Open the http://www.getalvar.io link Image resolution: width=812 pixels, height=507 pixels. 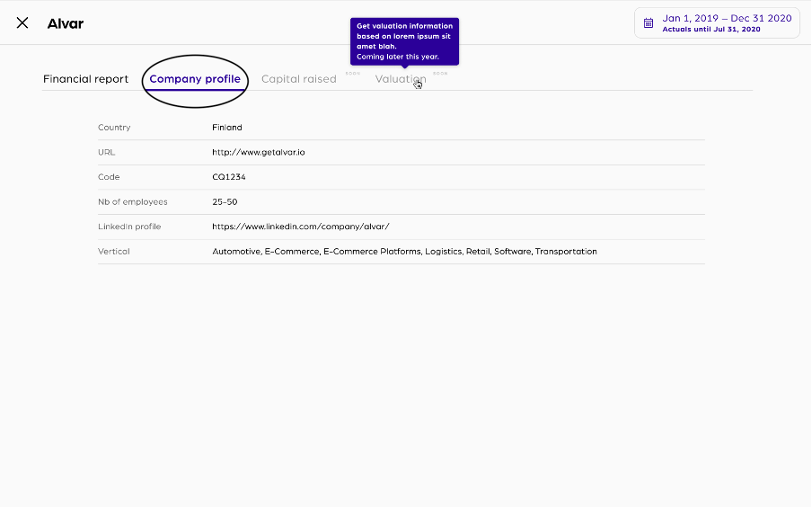(259, 153)
